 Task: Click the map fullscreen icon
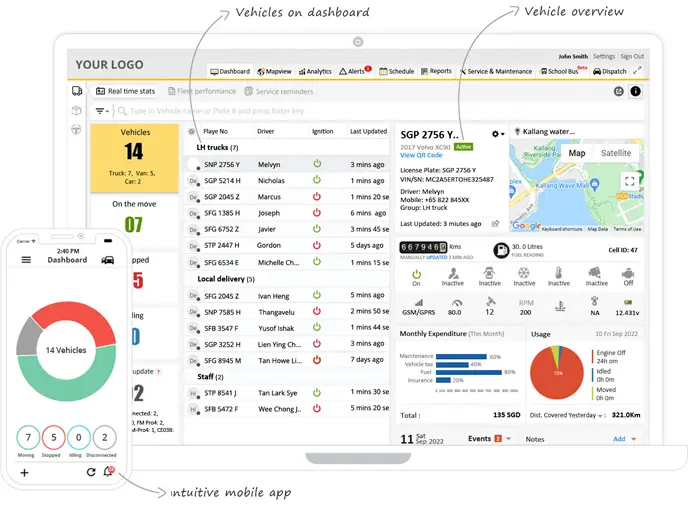click(x=630, y=181)
